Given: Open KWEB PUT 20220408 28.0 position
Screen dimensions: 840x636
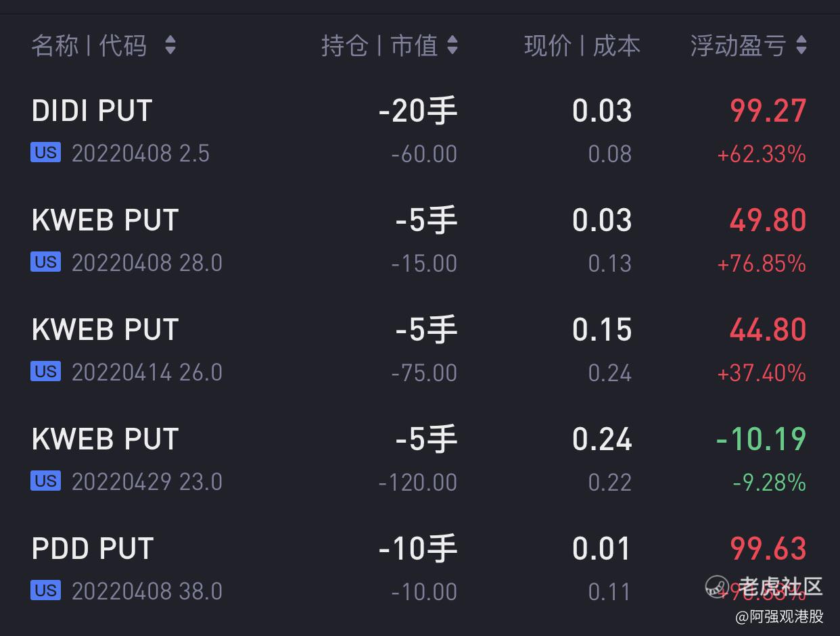Looking at the screenshot, I should (420, 241).
